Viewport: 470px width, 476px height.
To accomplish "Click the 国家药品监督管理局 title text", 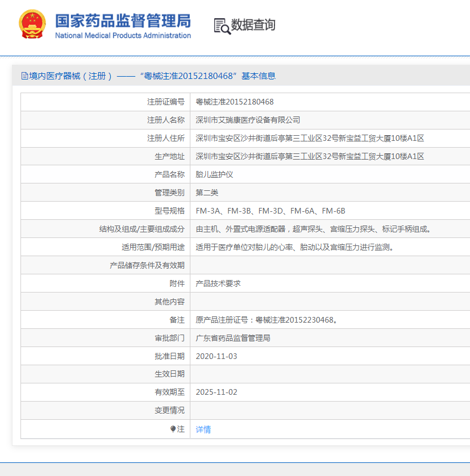I will 123,20.
